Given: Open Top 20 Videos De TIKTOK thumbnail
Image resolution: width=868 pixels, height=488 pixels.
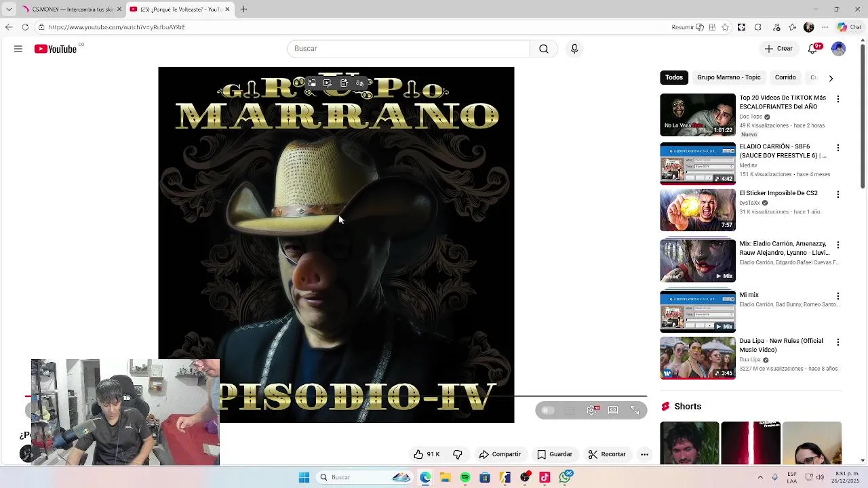Looking at the screenshot, I should click(x=698, y=115).
